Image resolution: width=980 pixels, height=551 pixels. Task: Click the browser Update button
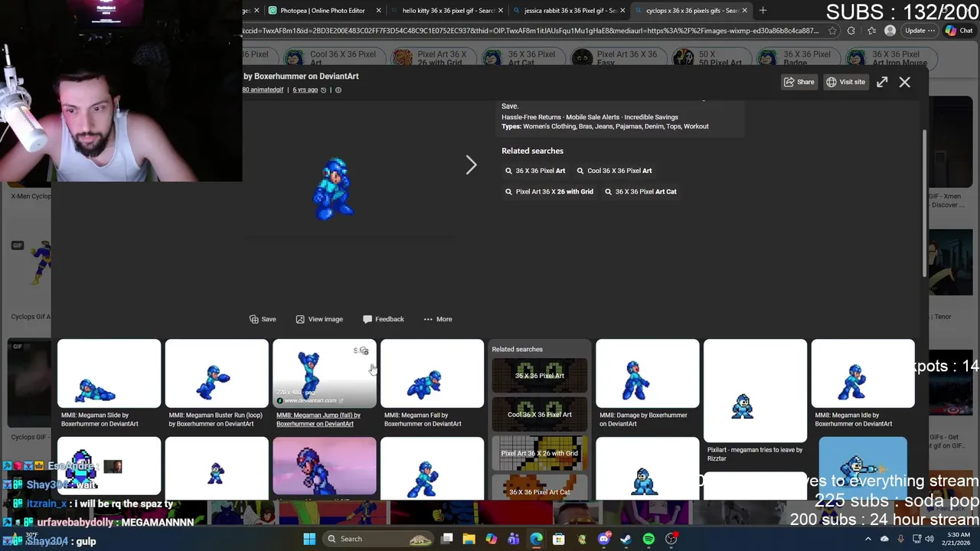click(920, 31)
